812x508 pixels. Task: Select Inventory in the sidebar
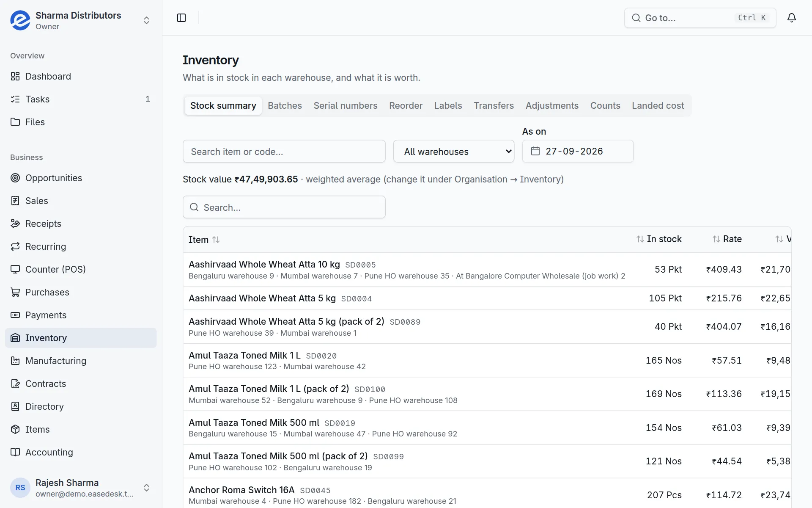pos(81,338)
